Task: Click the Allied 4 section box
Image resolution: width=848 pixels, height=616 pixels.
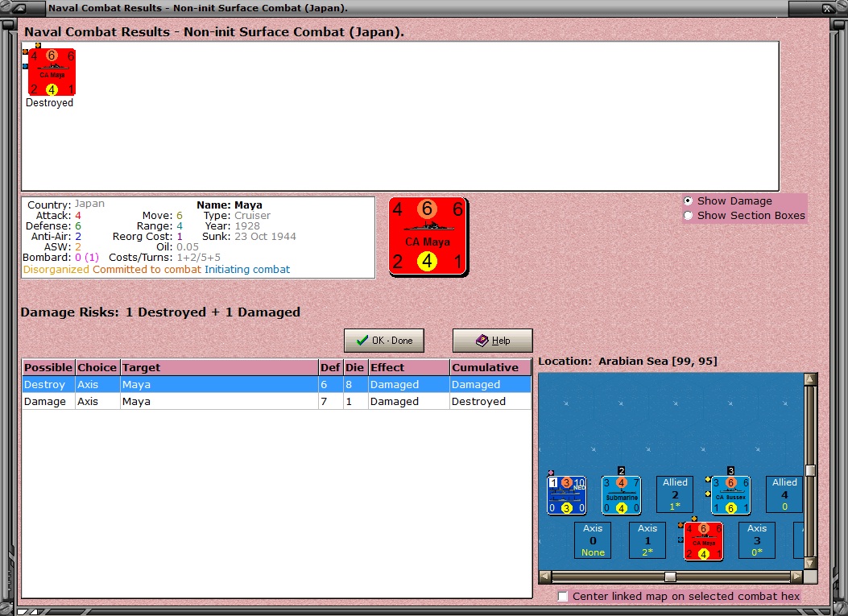Action: [x=784, y=494]
